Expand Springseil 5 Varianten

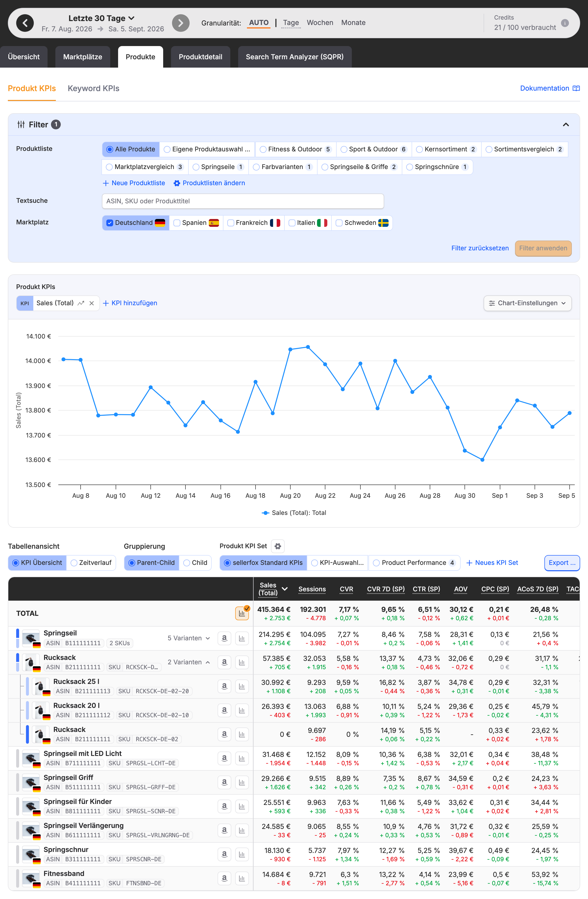(189, 638)
